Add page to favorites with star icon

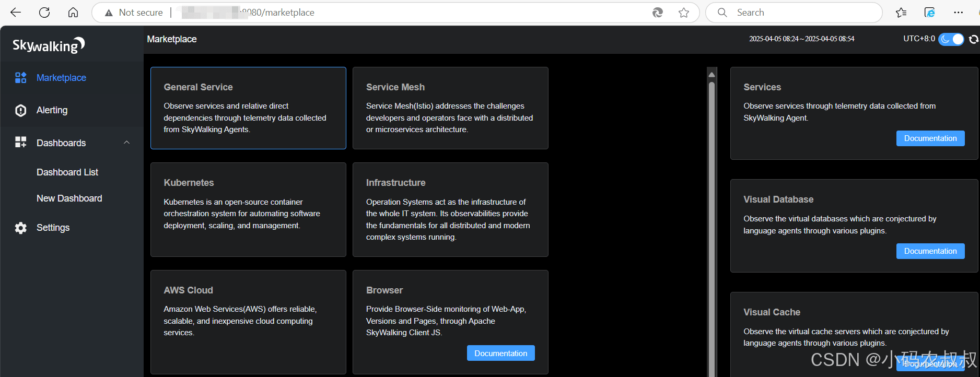point(684,13)
